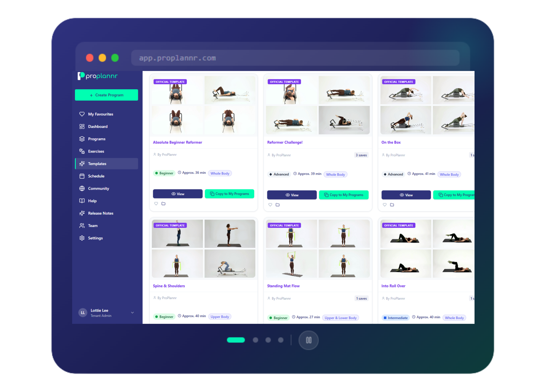Image resolution: width=555 pixels, height=392 pixels.
Task: Click the LL user avatar
Action: tap(83, 313)
